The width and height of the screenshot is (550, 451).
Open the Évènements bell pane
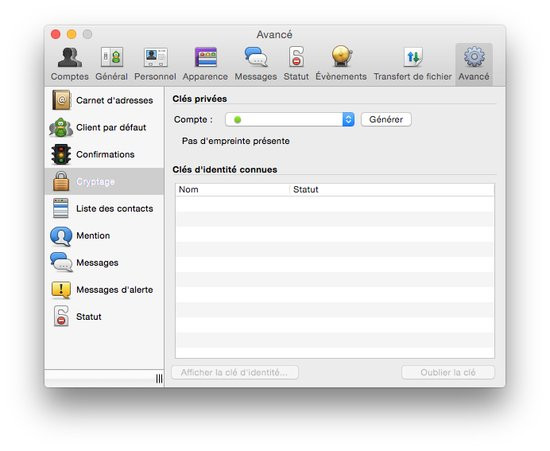click(x=341, y=64)
